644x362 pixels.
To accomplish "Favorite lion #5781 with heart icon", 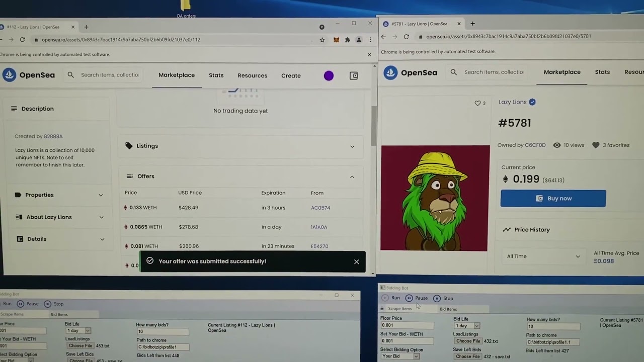I will coord(477,103).
